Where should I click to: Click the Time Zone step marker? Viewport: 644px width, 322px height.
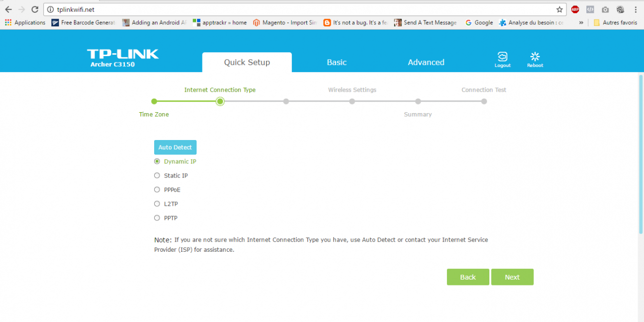(x=154, y=101)
